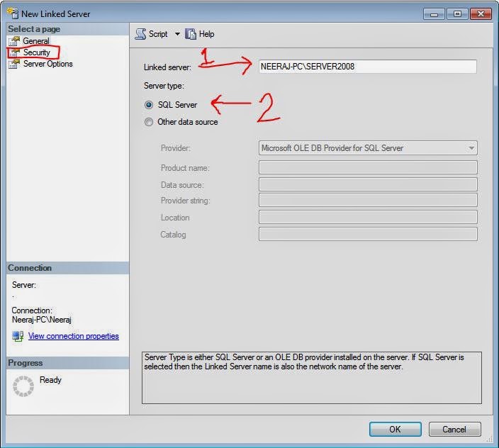Screen dimensions: 499x448
Task: Click the Cancel button
Action: coord(454,430)
